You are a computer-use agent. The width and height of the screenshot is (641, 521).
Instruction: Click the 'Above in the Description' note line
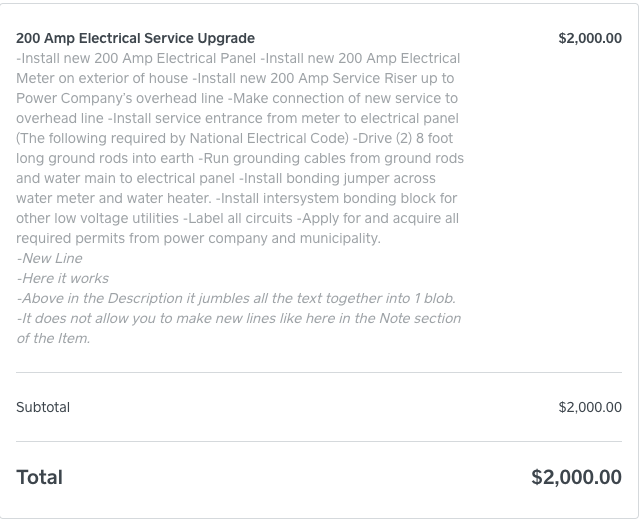pos(120,298)
